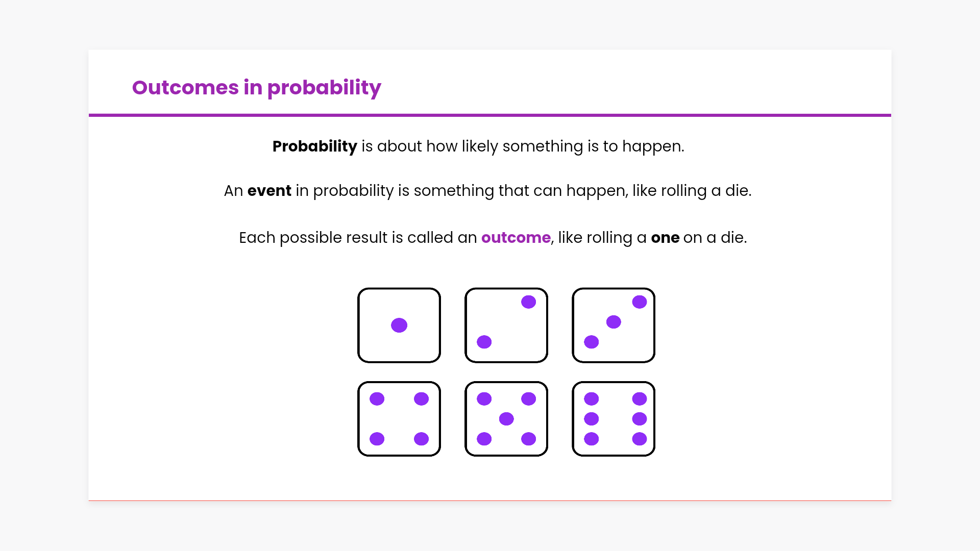Click the bold word "one"

coord(665,238)
